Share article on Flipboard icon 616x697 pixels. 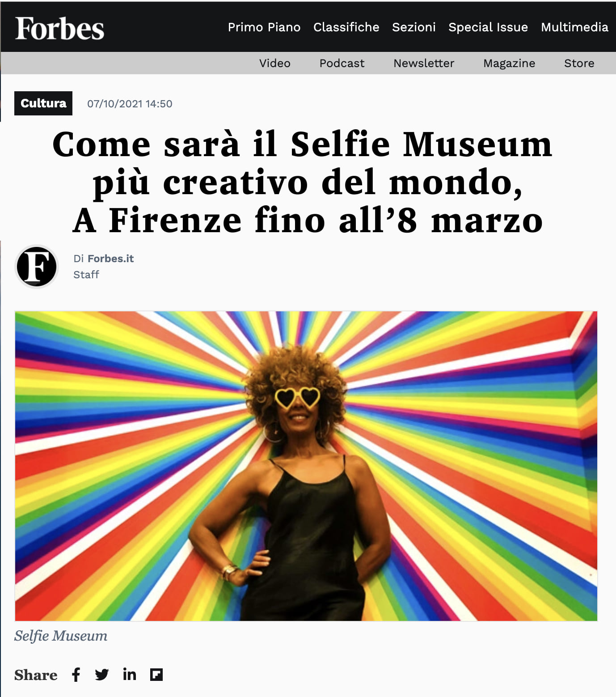pyautogui.click(x=156, y=674)
